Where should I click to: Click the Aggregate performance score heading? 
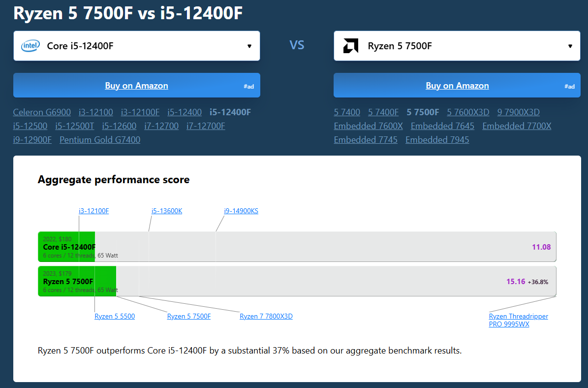[114, 180]
